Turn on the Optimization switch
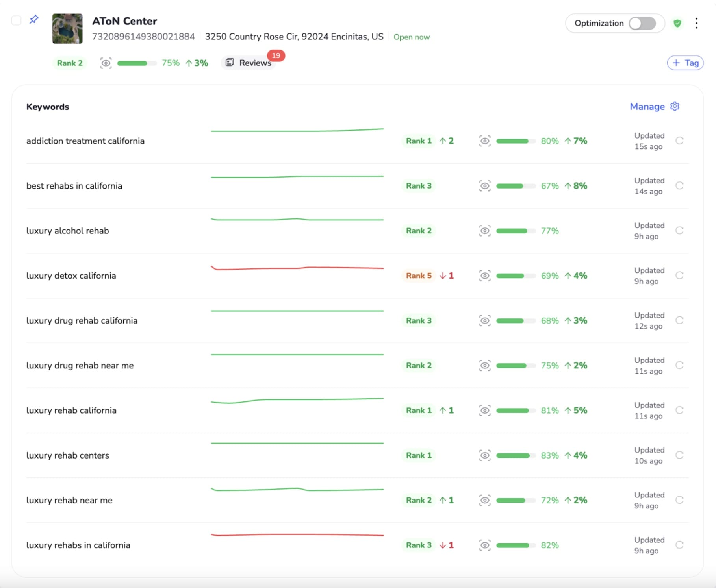The image size is (716, 588). coord(642,23)
